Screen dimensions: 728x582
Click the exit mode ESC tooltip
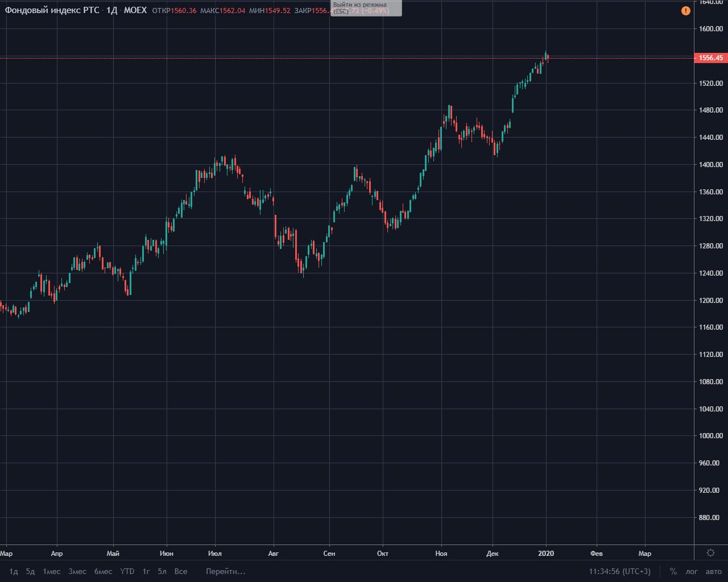click(x=366, y=8)
